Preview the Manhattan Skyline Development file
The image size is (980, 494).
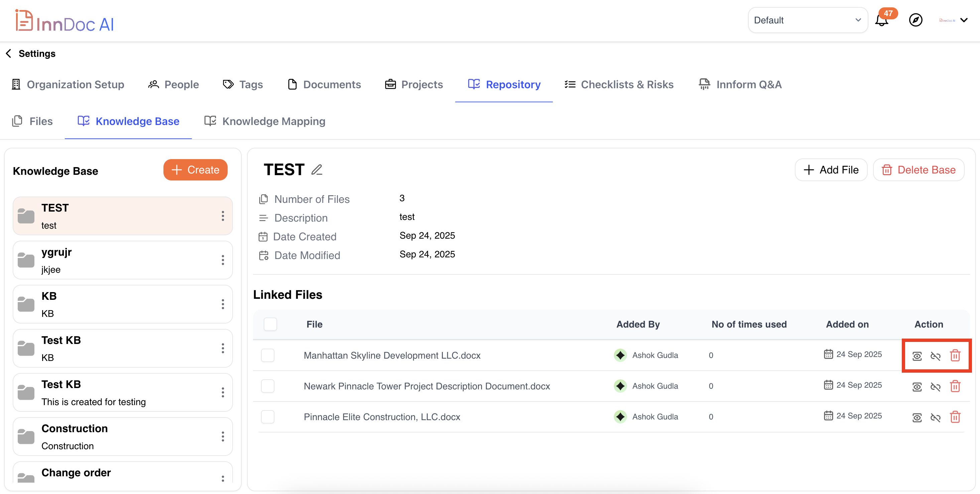[917, 356]
